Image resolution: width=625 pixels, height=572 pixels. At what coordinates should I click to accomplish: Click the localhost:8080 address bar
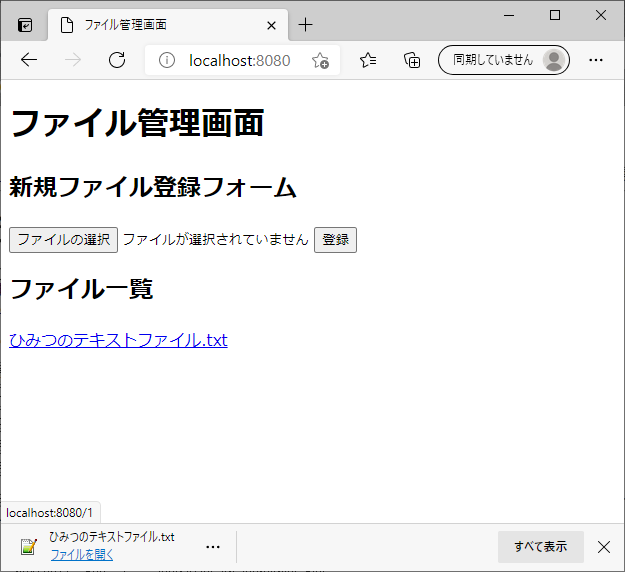point(240,61)
